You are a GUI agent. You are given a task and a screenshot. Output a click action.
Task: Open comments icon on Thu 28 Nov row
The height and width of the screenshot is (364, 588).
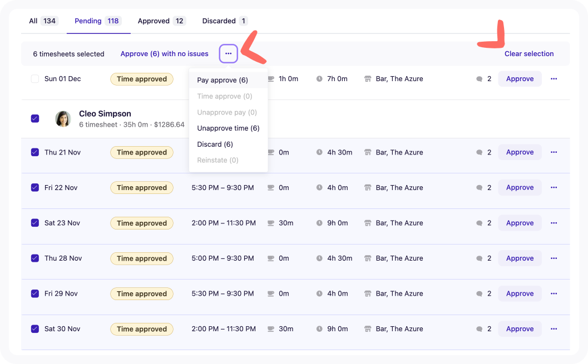(x=480, y=258)
